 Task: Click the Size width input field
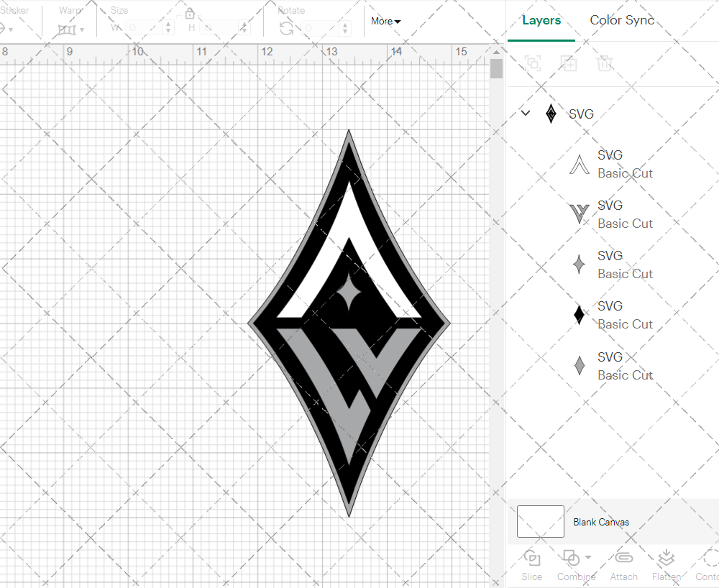pos(144,28)
